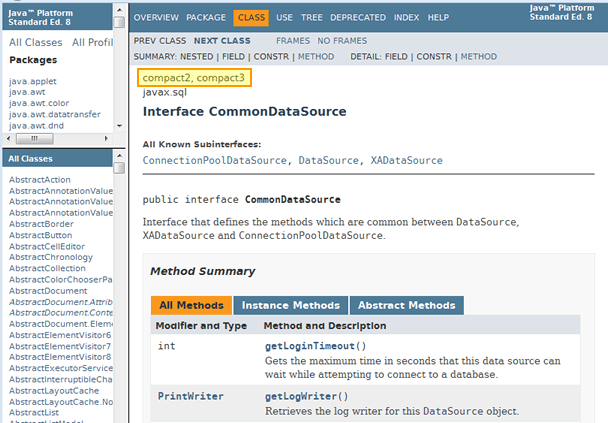Open the AbstractLayoutCache.NodeDimensions class
The image size is (608, 423).
point(61,402)
